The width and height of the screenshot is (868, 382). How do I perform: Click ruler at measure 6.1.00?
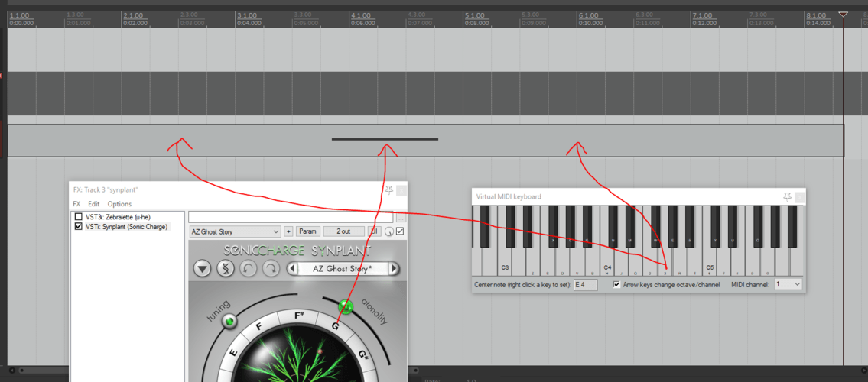click(x=588, y=15)
